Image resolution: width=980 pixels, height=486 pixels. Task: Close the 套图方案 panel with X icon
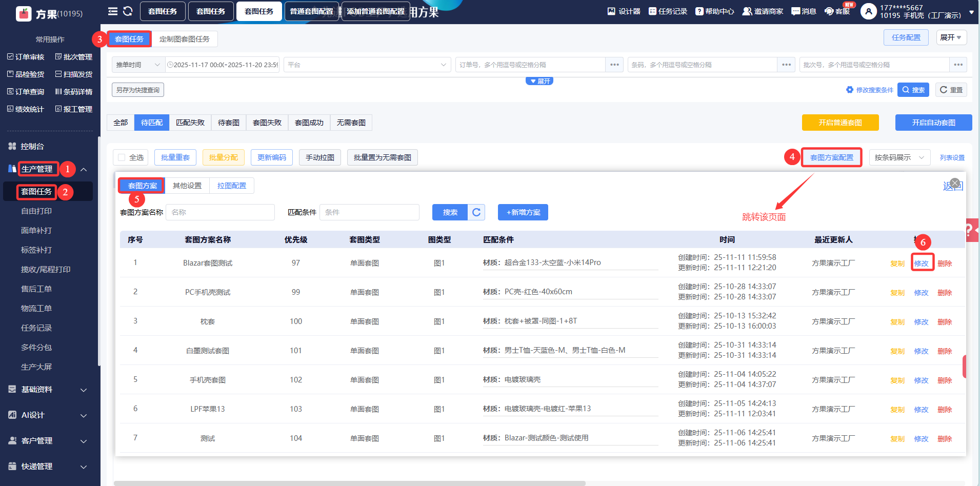pyautogui.click(x=954, y=183)
